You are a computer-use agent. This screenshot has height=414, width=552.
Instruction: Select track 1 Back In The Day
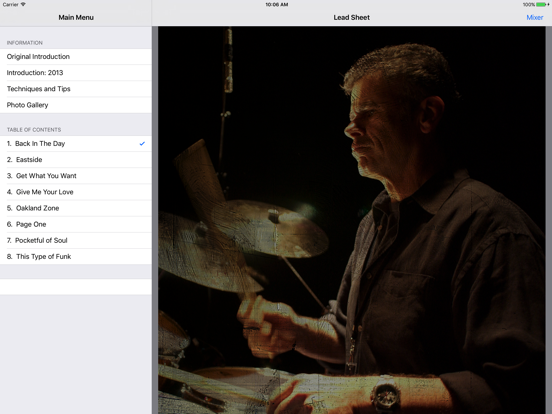pos(76,144)
